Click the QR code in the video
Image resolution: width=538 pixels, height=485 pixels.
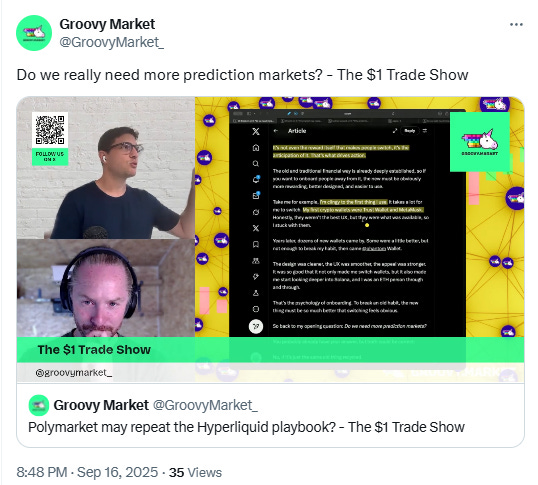(50, 130)
